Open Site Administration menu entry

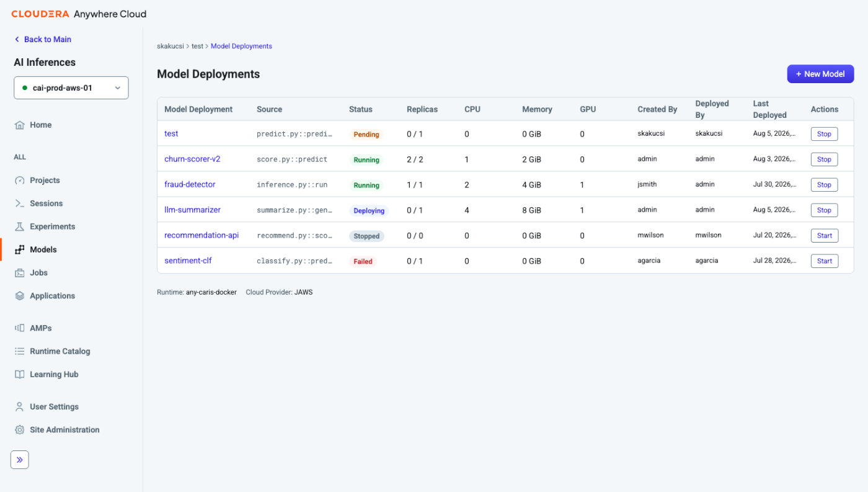(64, 430)
